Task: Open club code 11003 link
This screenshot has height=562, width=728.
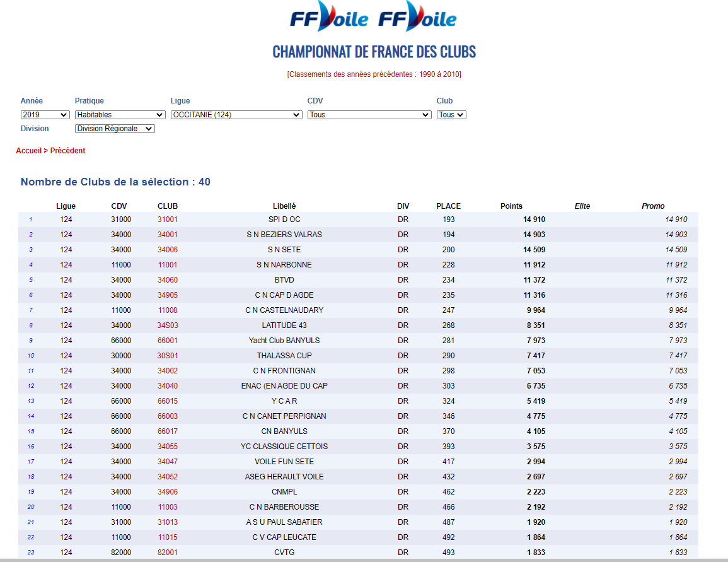Action: pyautogui.click(x=168, y=507)
